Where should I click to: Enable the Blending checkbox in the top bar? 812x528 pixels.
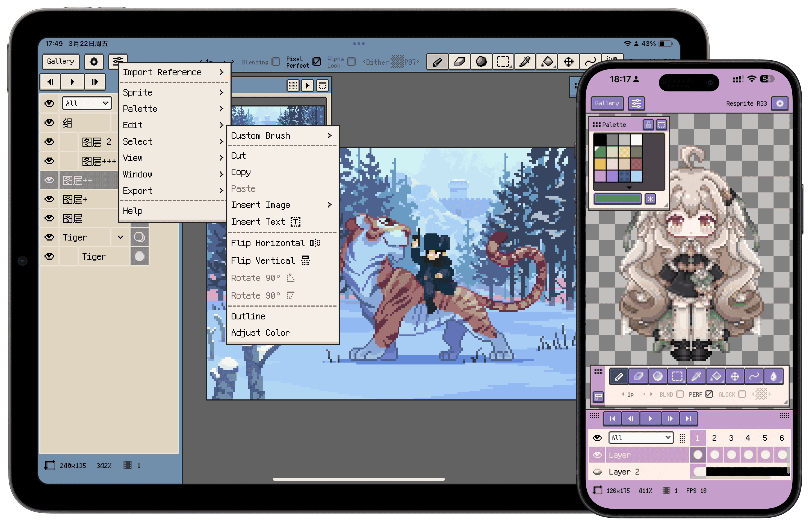pyautogui.click(x=276, y=62)
